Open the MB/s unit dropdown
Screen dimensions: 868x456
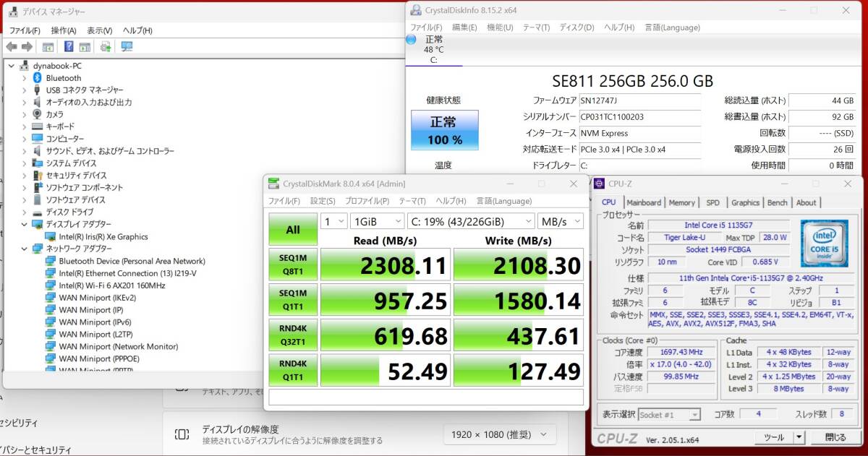point(561,221)
